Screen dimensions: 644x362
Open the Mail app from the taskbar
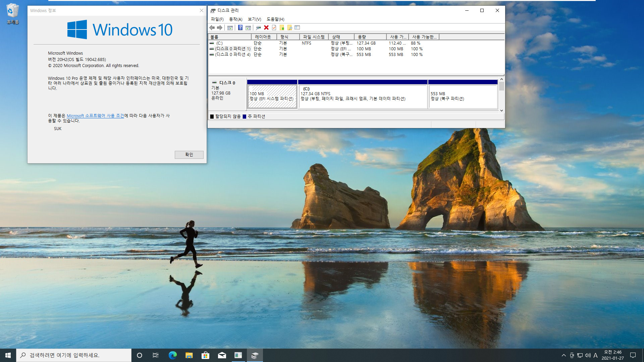(222, 355)
